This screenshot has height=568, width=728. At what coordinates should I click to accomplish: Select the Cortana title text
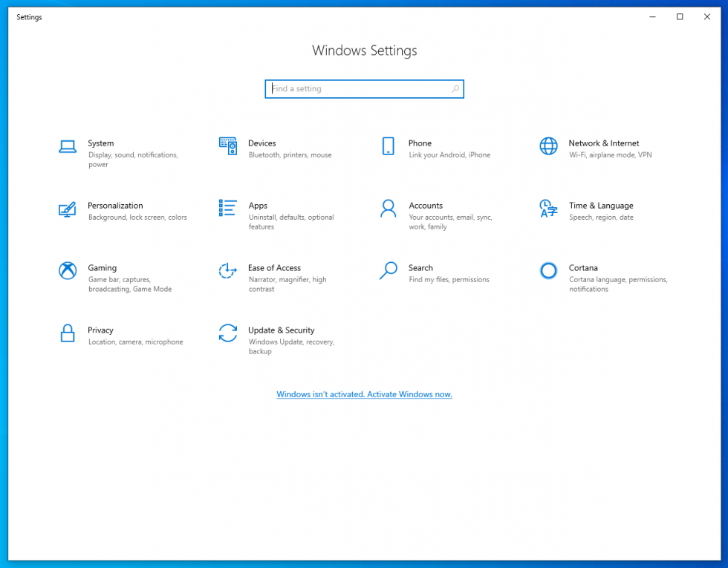pos(583,268)
